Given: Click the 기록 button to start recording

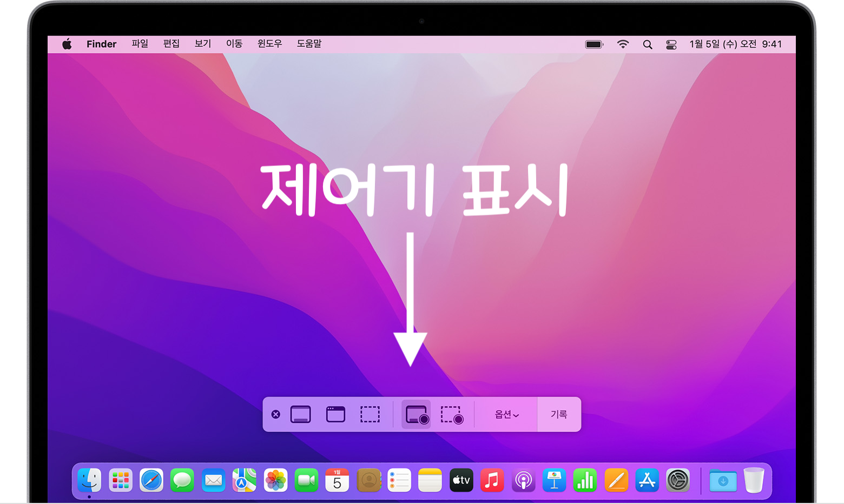Looking at the screenshot, I should tap(559, 414).
